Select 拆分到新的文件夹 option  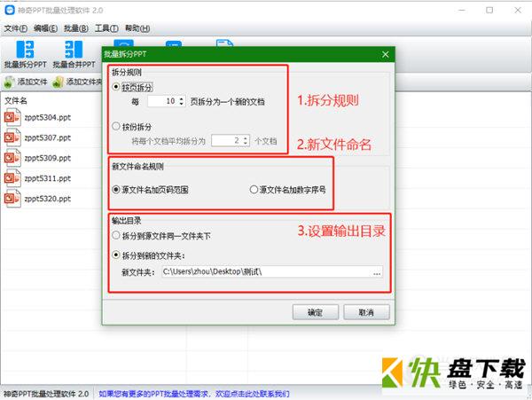point(116,255)
